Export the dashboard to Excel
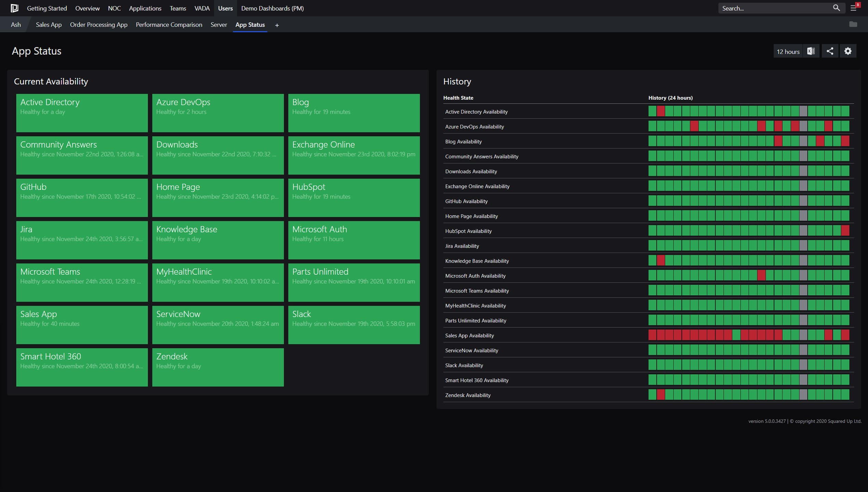The height and width of the screenshot is (492, 868). (x=811, y=51)
